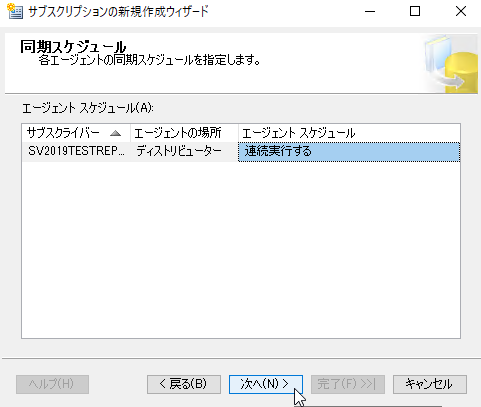Screen dimensions: 481x407
Task: Sort by the サブスクライバー column header
Action: [76, 133]
